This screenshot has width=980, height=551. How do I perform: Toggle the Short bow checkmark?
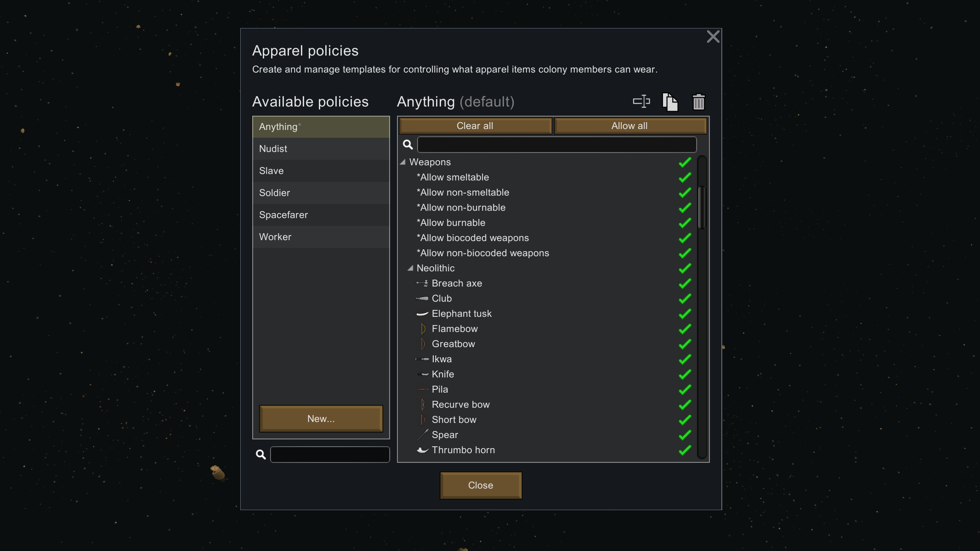(685, 420)
